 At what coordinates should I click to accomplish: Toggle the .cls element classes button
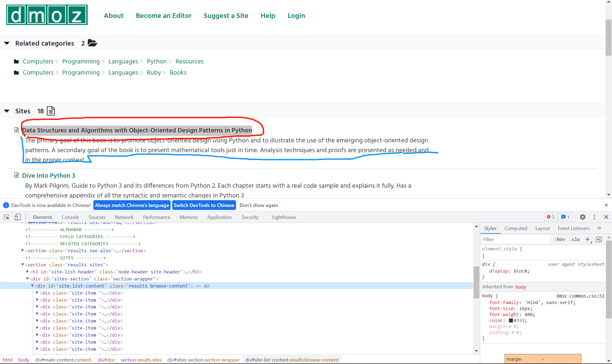[575, 239]
